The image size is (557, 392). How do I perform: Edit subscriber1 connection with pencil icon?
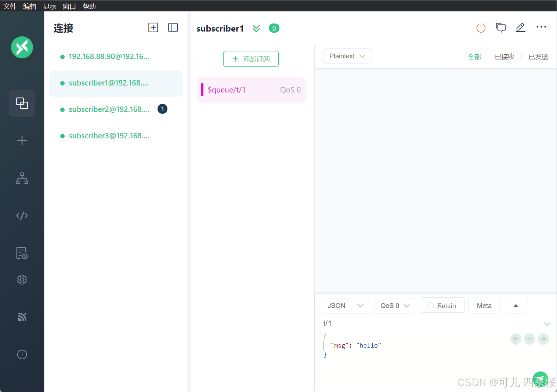[521, 28]
